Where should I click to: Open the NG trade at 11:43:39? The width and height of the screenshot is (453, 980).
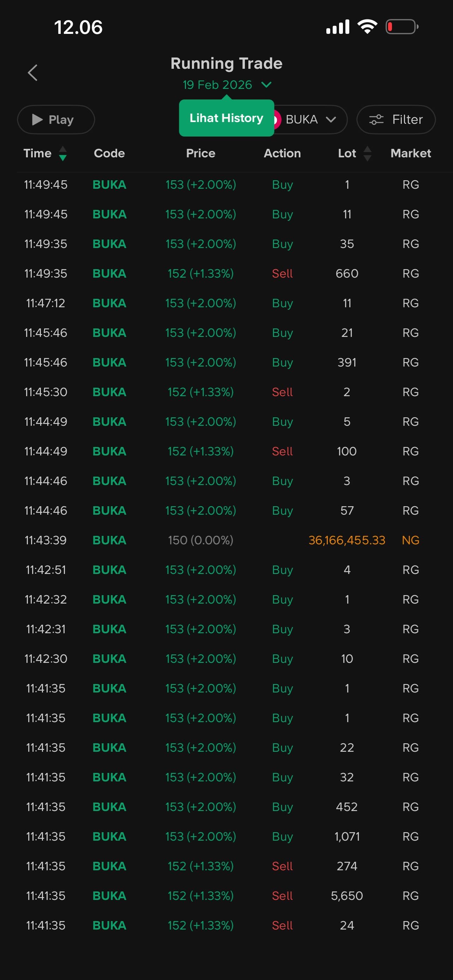(x=226, y=540)
